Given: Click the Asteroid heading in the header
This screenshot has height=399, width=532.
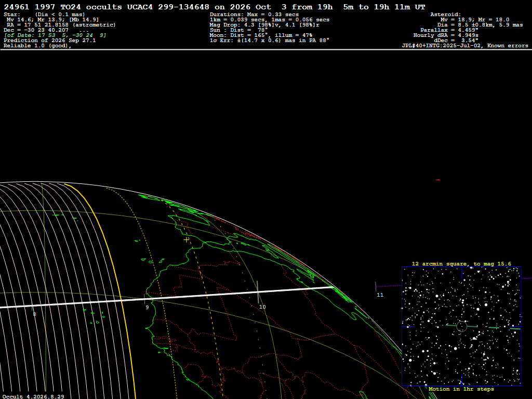Looking at the screenshot, I should 445,15.
